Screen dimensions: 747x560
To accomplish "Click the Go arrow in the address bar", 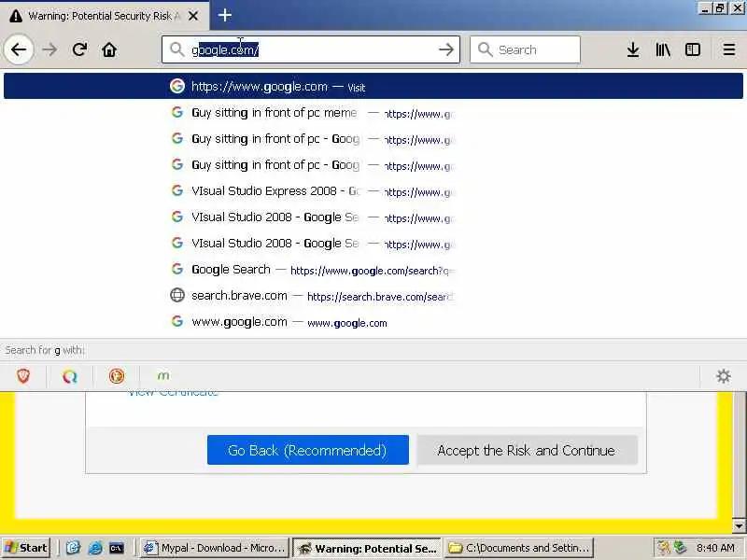I will [446, 49].
